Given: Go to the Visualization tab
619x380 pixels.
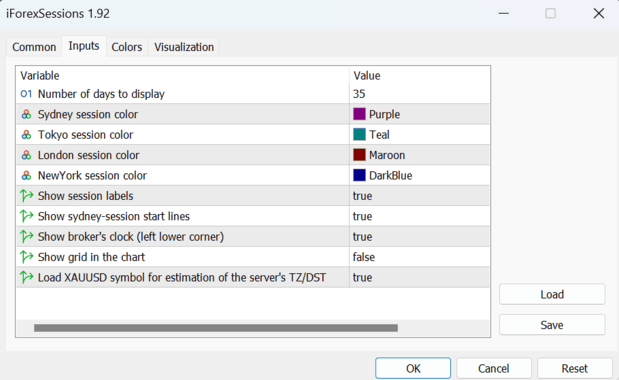Looking at the screenshot, I should [x=184, y=47].
